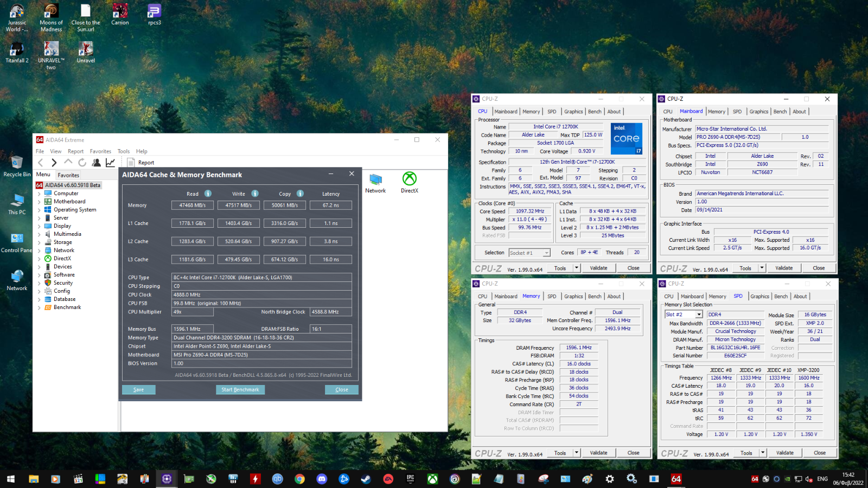Image resolution: width=868 pixels, height=488 pixels.
Task: Click the Intel Core i7 12700K name field
Action: [556, 127]
